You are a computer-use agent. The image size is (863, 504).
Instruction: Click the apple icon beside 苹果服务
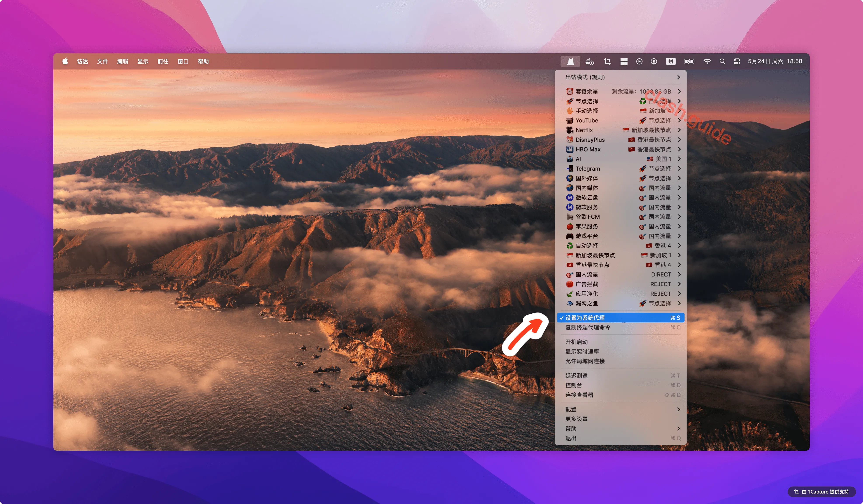pyautogui.click(x=570, y=226)
